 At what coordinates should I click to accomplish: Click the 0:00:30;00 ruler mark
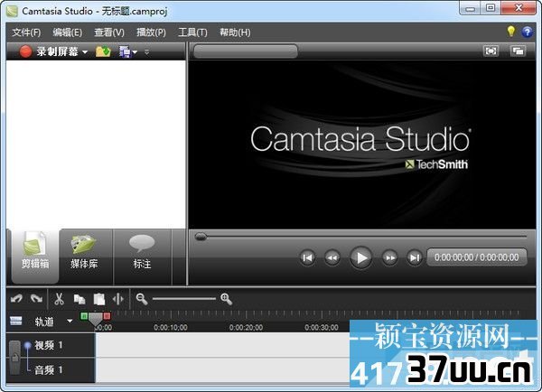pos(322,327)
